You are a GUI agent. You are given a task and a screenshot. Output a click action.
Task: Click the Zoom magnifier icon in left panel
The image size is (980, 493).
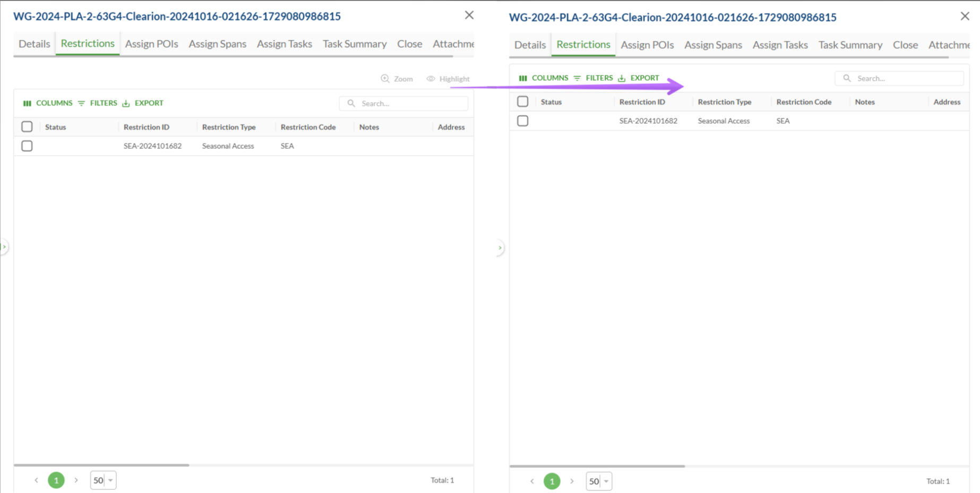[x=385, y=79]
